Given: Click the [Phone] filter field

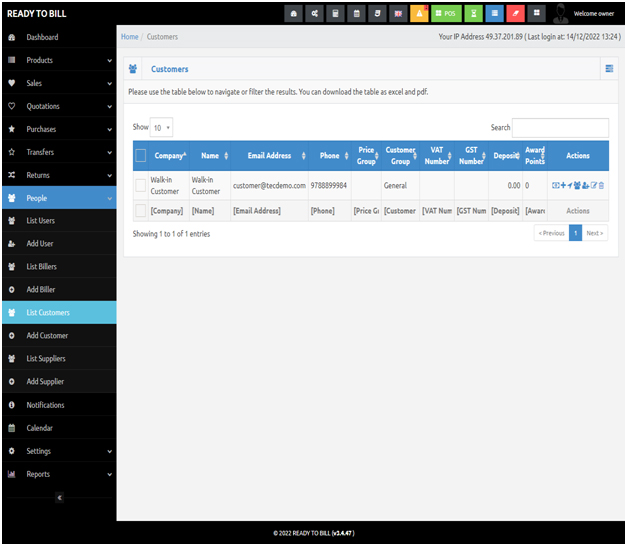Looking at the screenshot, I should click(329, 211).
